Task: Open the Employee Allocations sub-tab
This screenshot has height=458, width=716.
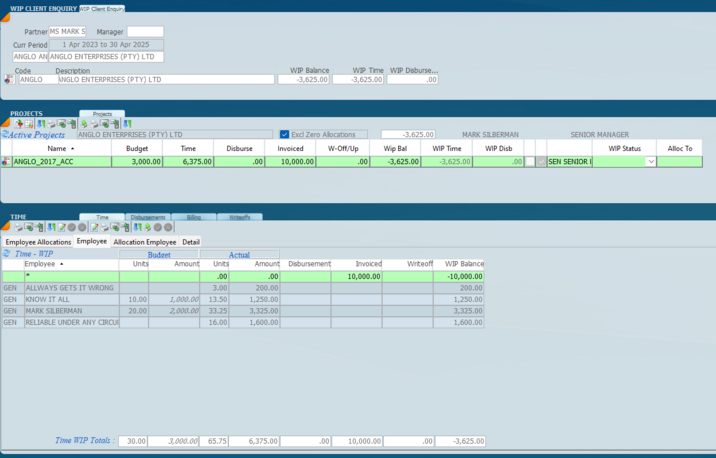Action: (38, 242)
